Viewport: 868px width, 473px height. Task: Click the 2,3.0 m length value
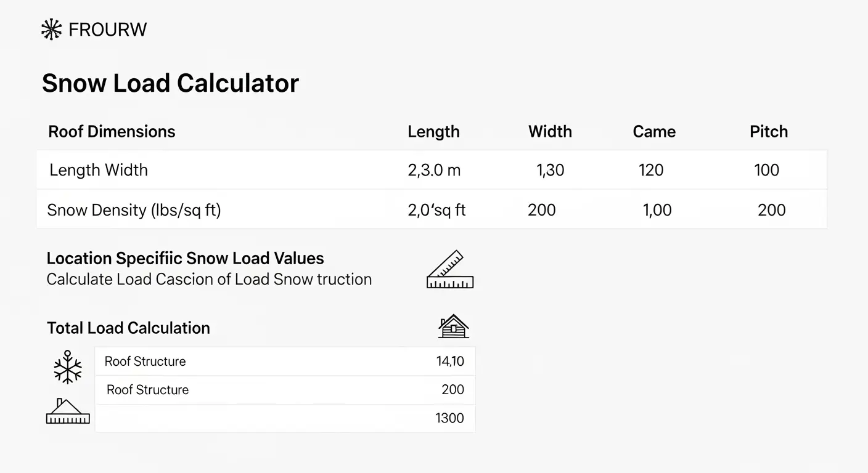pyautogui.click(x=435, y=170)
